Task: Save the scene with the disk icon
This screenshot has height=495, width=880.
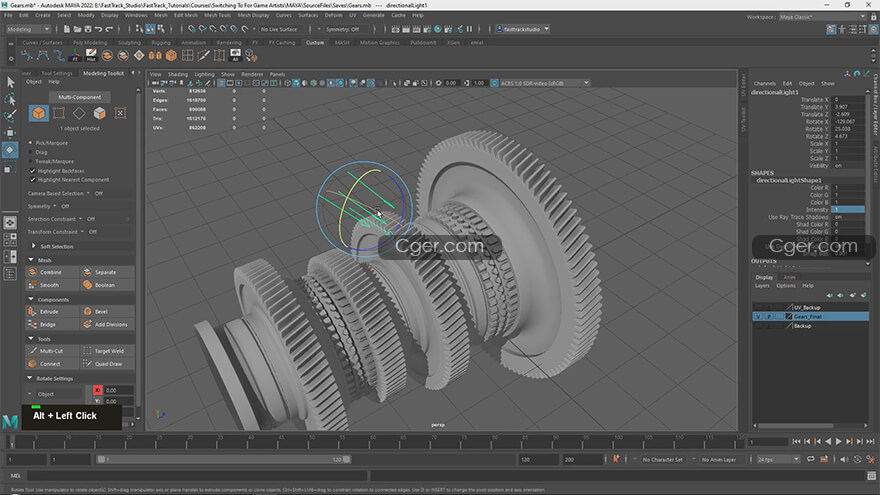Action: (x=88, y=29)
